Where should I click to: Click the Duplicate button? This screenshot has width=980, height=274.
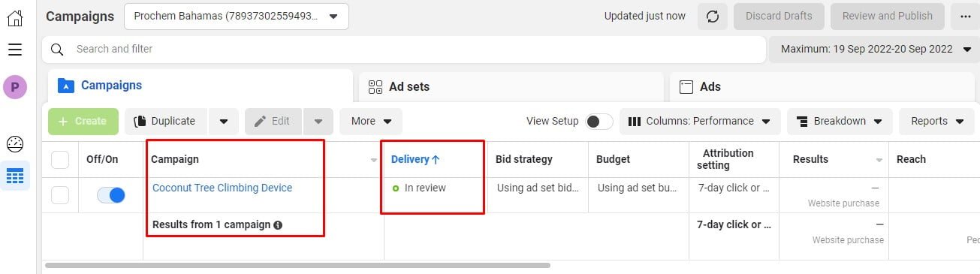166,122
